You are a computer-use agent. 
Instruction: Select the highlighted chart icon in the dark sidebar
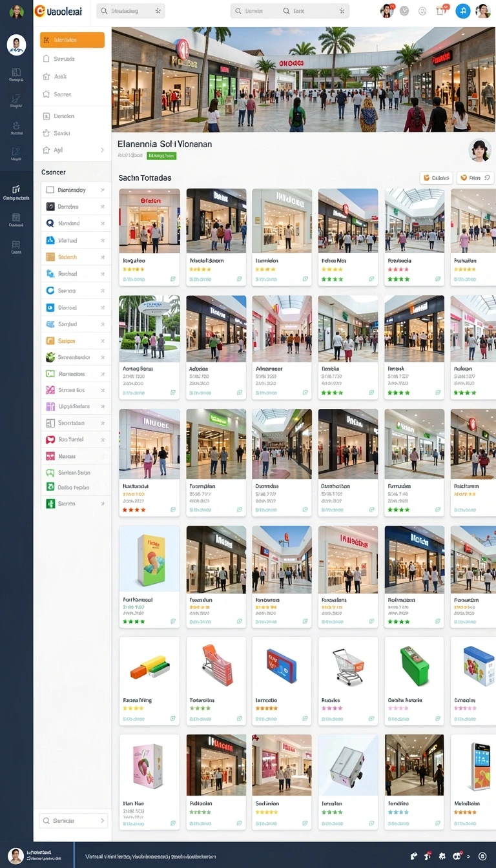16,189
